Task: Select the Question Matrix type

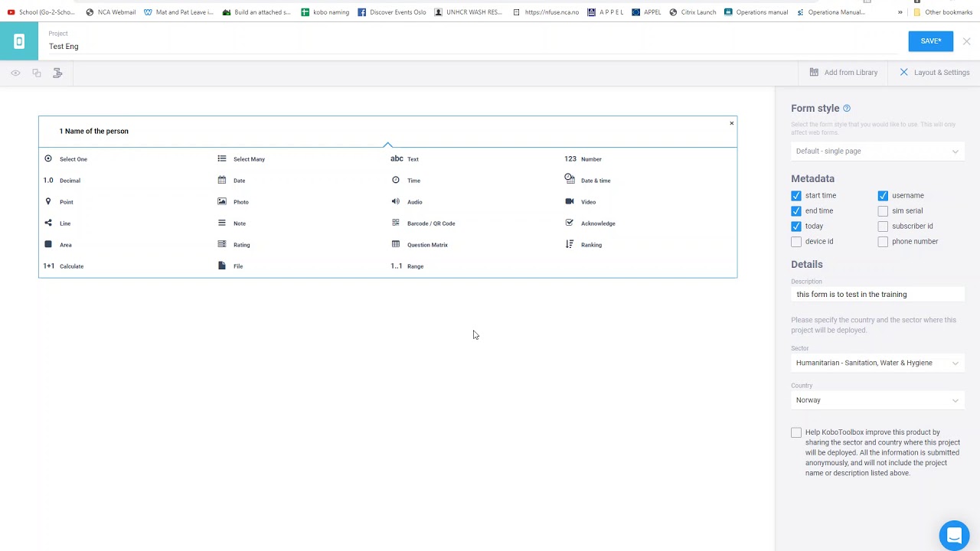Action: 419,245
